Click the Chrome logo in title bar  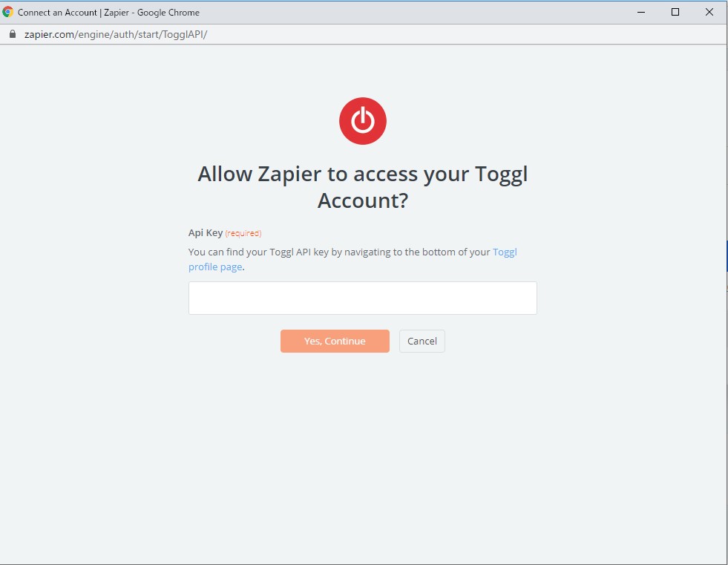[7, 12]
